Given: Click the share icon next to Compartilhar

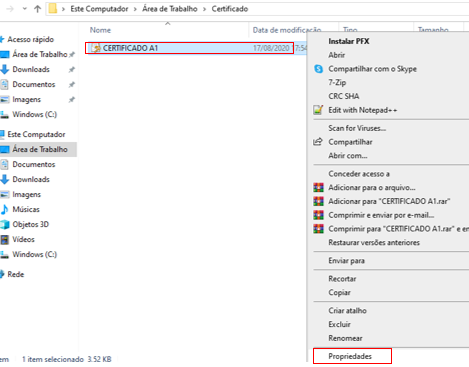Looking at the screenshot, I should click(x=318, y=142).
